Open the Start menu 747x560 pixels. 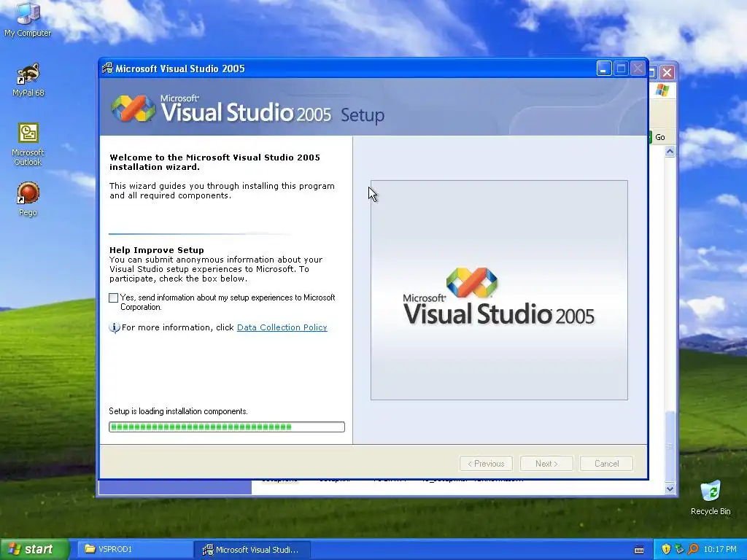point(34,550)
